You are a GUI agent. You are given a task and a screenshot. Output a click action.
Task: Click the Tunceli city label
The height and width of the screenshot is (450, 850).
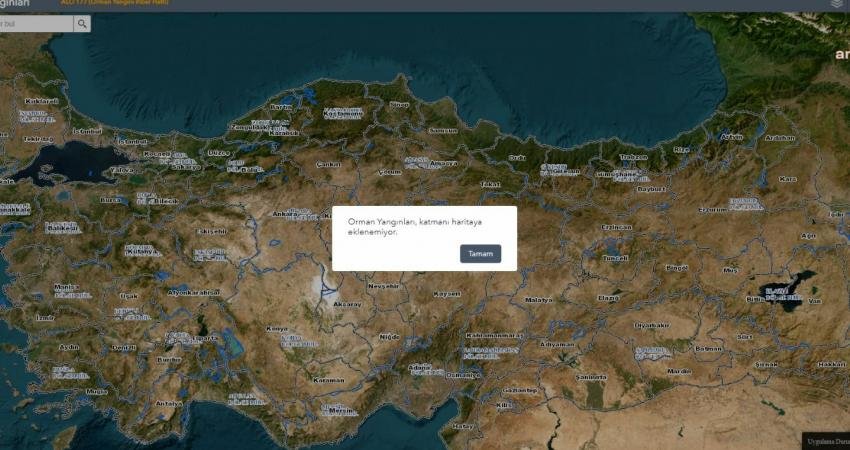(615, 258)
